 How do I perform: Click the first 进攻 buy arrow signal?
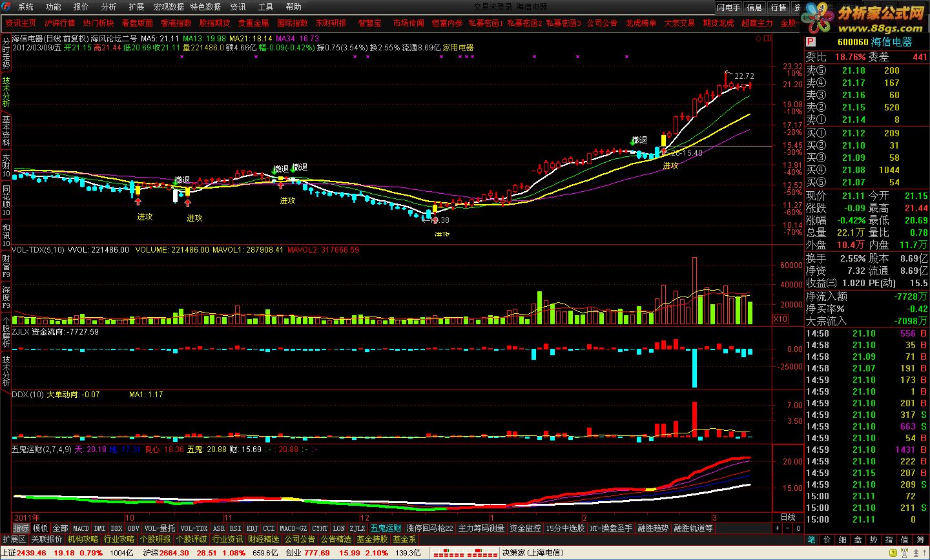click(138, 202)
